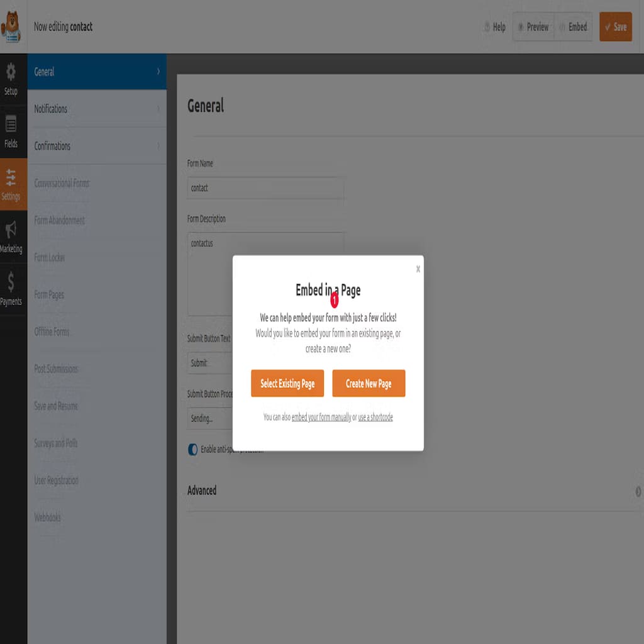Open the Marketing megaphone icon
The image size is (644, 644).
11,229
